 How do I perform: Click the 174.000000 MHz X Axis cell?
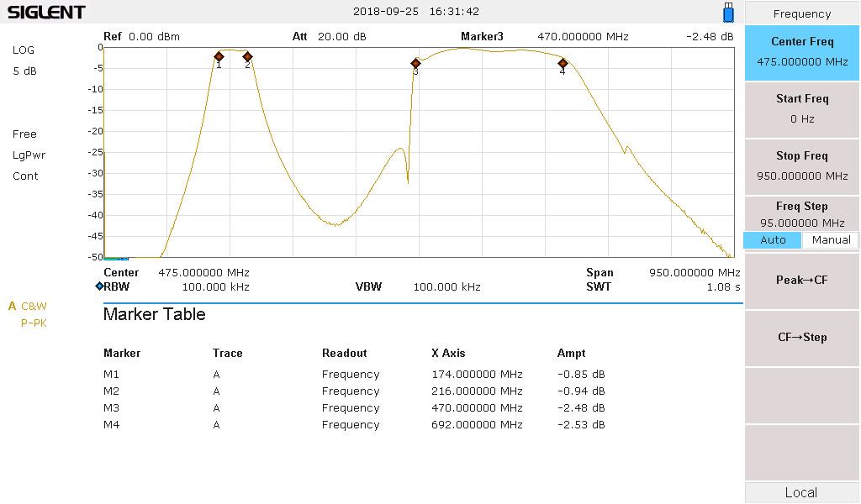(477, 375)
